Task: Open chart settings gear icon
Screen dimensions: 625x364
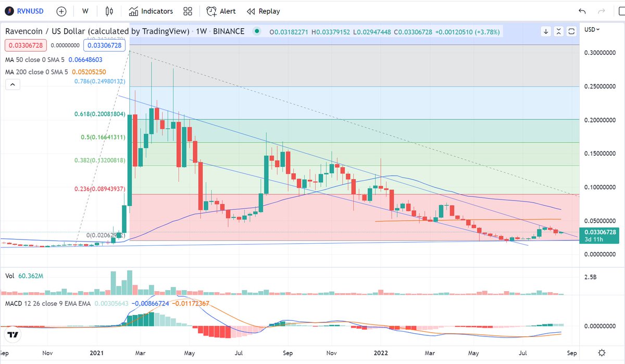Action: point(602,352)
